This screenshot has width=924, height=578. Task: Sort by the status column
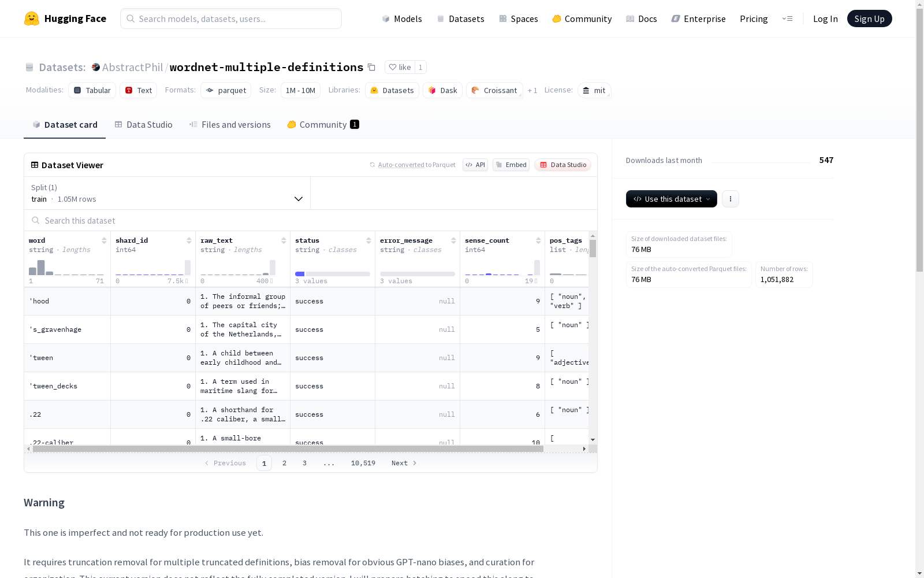pyautogui.click(x=368, y=240)
